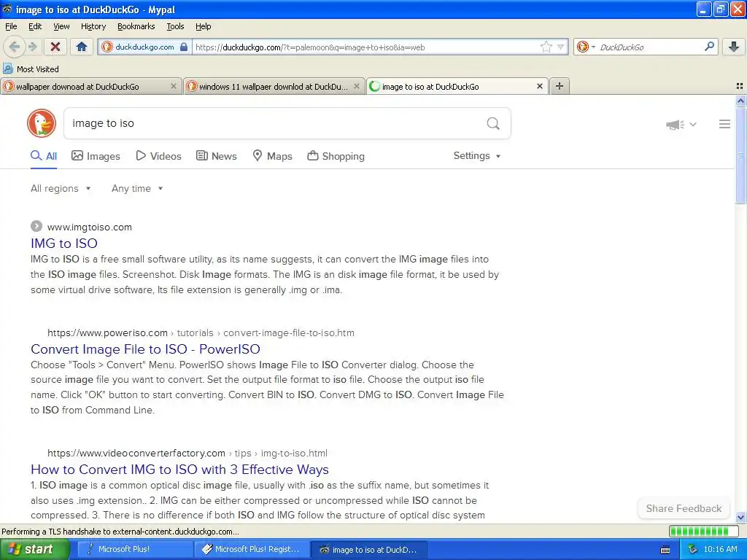Screen dimensions: 747x560
Task: Close the image to iso tab
Action: 539,86
